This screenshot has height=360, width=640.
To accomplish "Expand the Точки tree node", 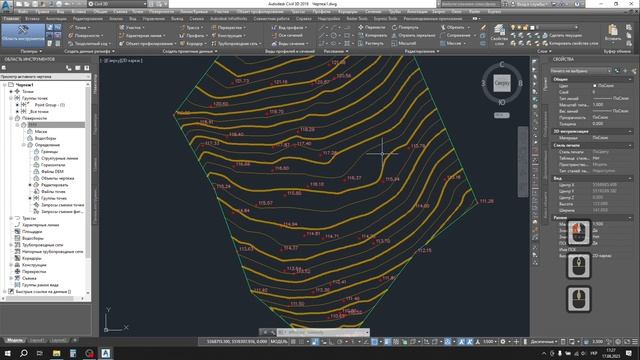I will [x=11, y=91].
